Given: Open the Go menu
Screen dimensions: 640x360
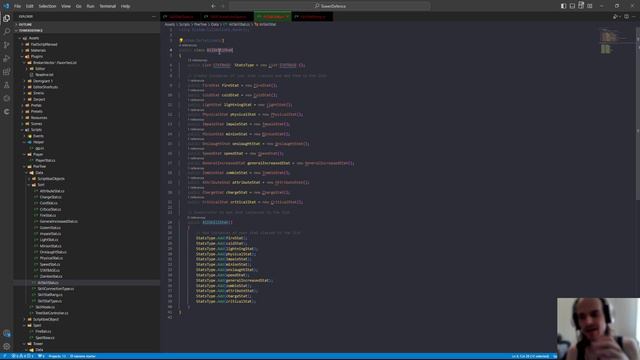Looking at the screenshot, I should pyautogui.click(x=78, y=6).
